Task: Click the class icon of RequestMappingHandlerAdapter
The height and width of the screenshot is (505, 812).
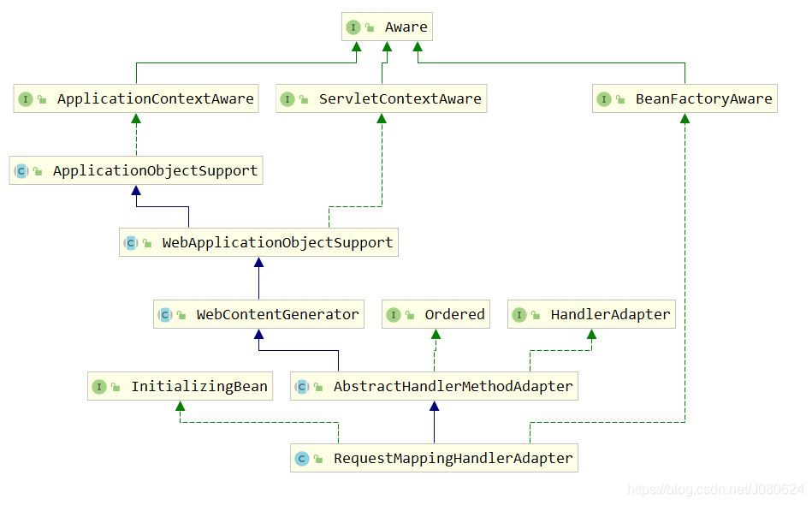Action: coord(301,459)
